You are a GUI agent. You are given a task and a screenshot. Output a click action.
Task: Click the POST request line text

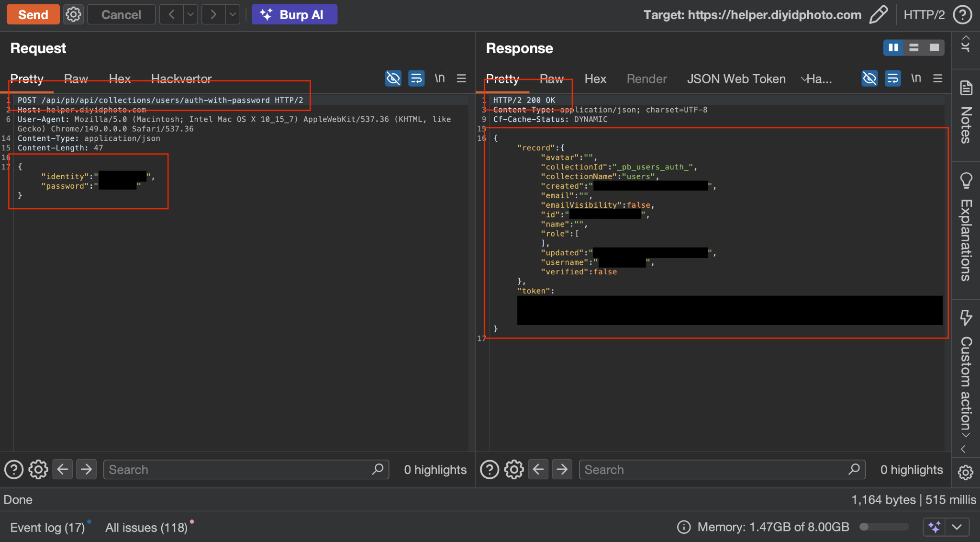[160, 100]
